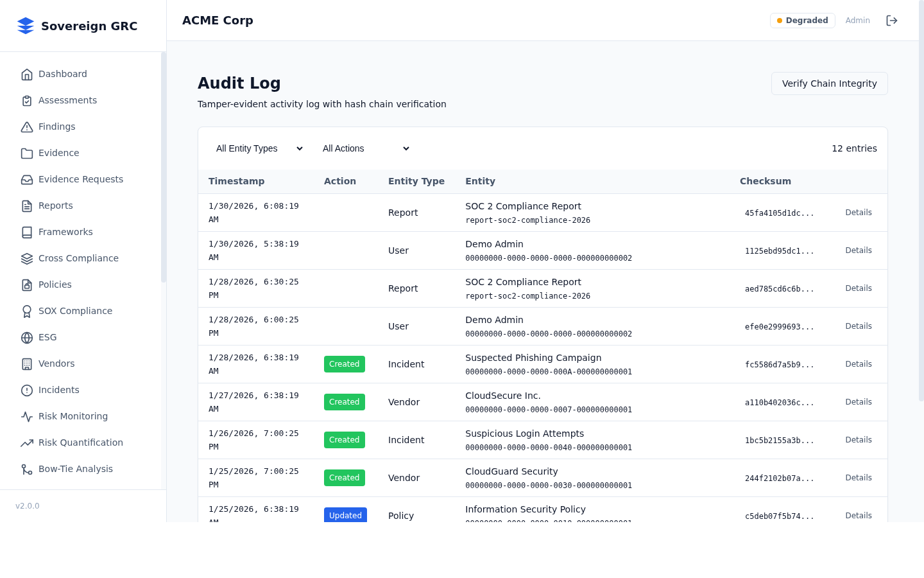Open the All Actions dropdown
Image resolution: width=924 pixels, height=578 pixels.
pyautogui.click(x=365, y=148)
